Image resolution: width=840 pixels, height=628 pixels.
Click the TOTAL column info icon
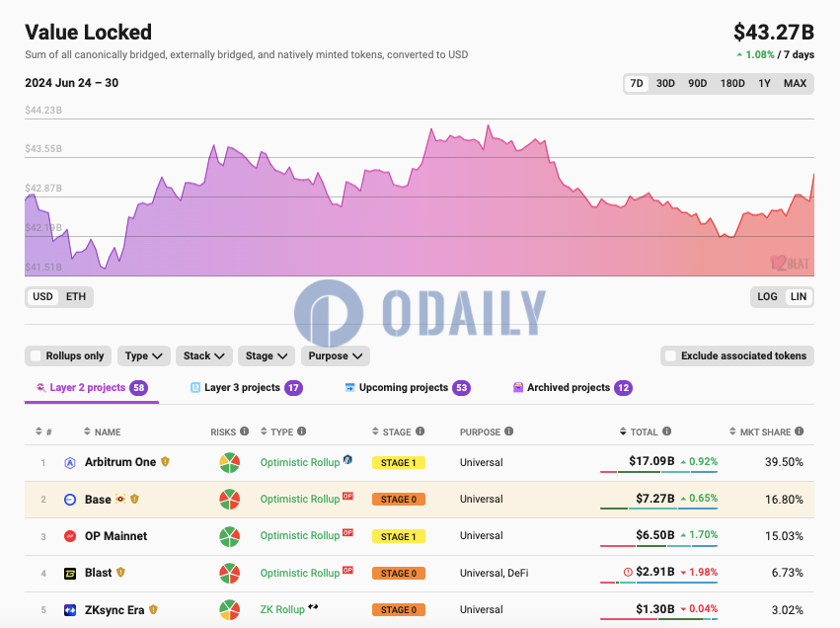point(666,432)
